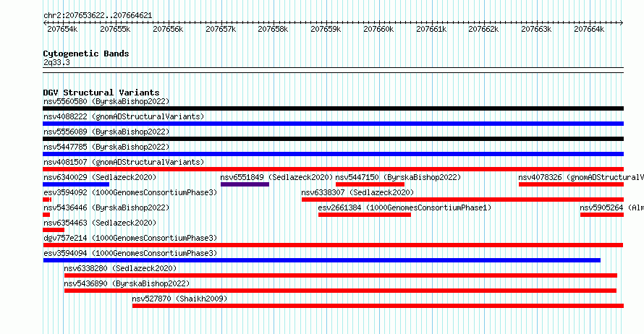
Task: Select the red bar under nsv6338307
Action: 462,200
